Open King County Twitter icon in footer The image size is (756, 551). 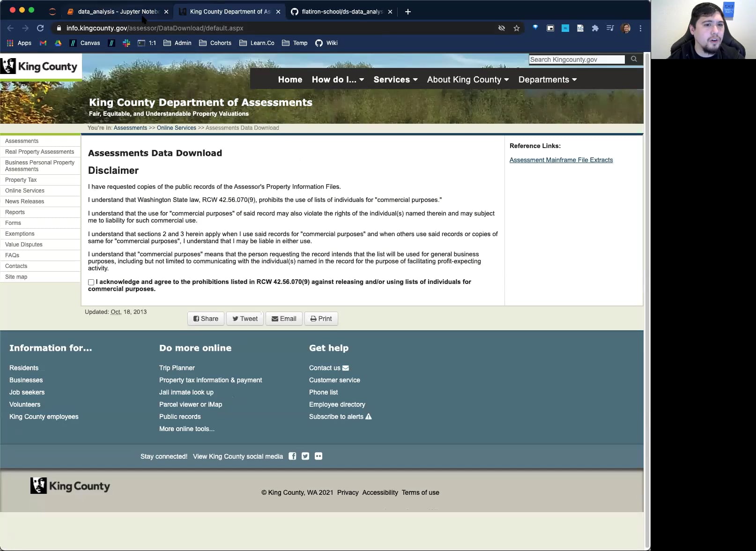pos(305,456)
